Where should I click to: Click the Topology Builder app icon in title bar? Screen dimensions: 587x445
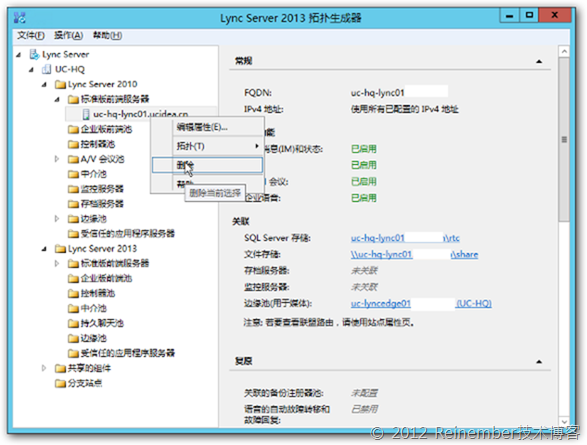tap(19, 18)
